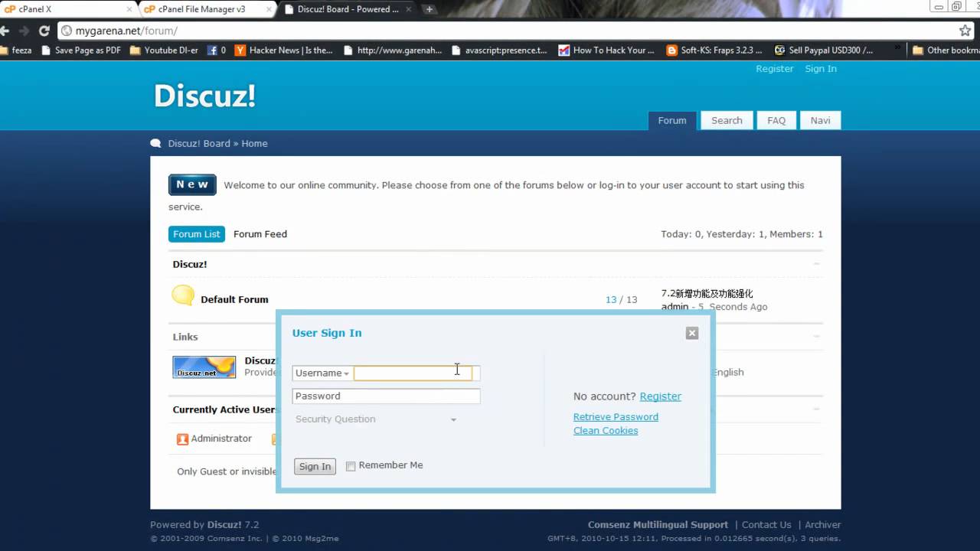
Task: Collapse the Links section
Action: (x=816, y=337)
